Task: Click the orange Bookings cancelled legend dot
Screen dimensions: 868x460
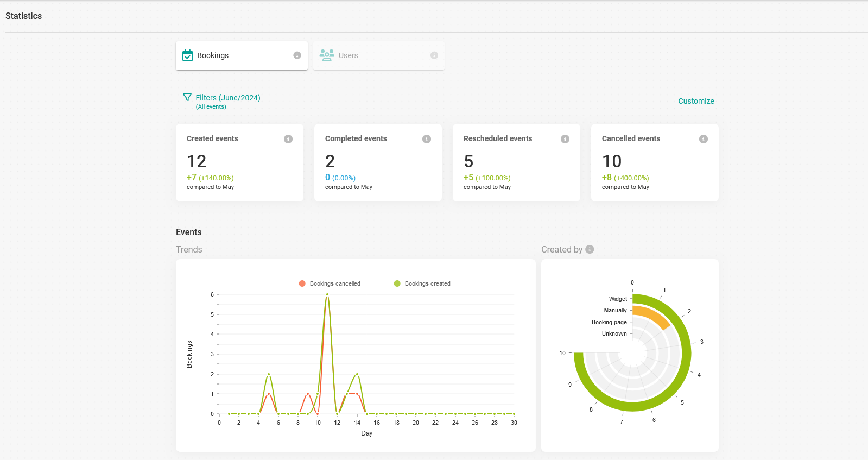Action: click(302, 283)
